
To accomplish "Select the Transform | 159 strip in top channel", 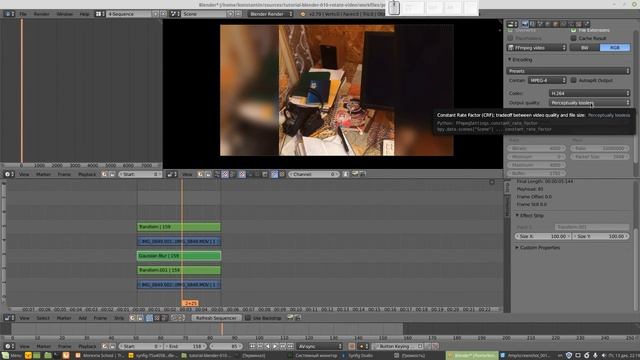I will click(x=179, y=227).
